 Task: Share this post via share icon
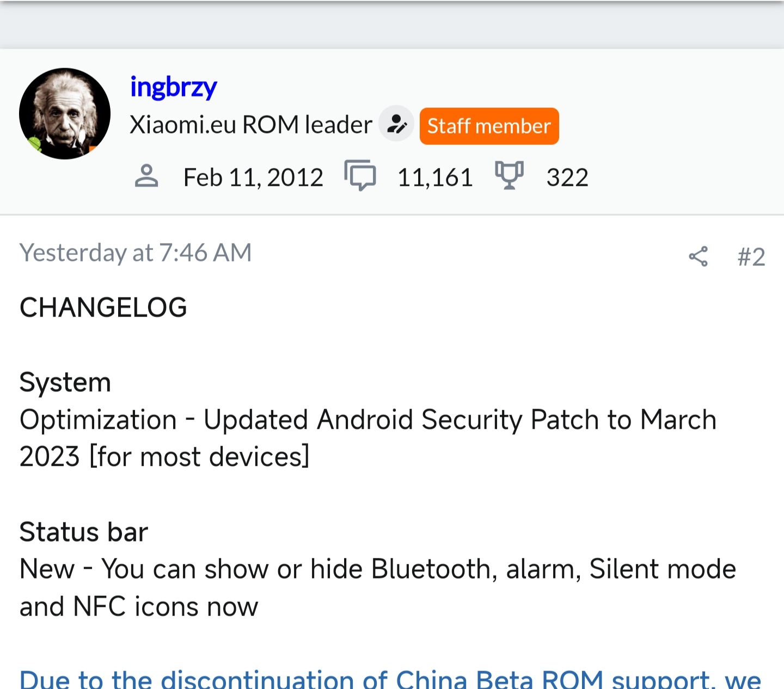pos(699,256)
